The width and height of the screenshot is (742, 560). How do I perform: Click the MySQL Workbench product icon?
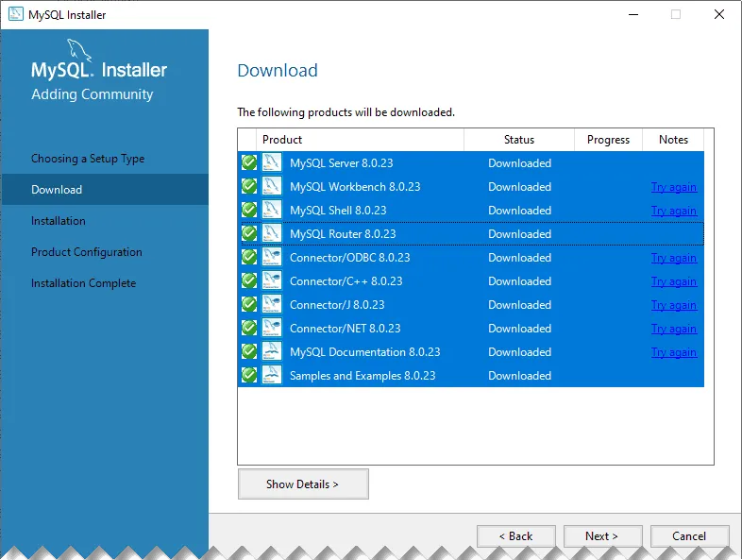(272, 186)
